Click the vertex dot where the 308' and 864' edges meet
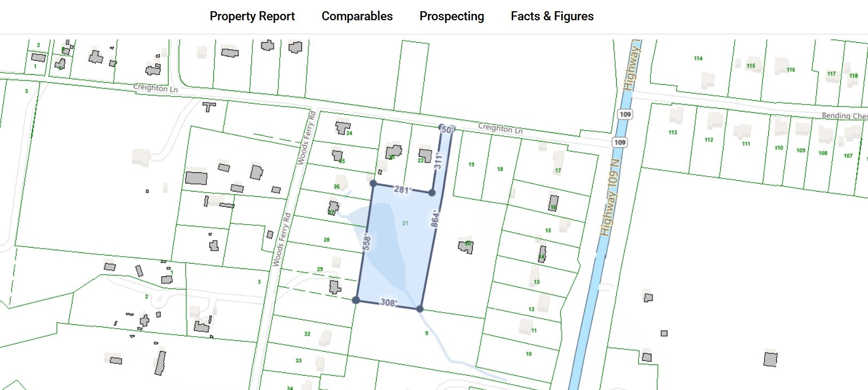868x390 pixels. coord(420,309)
